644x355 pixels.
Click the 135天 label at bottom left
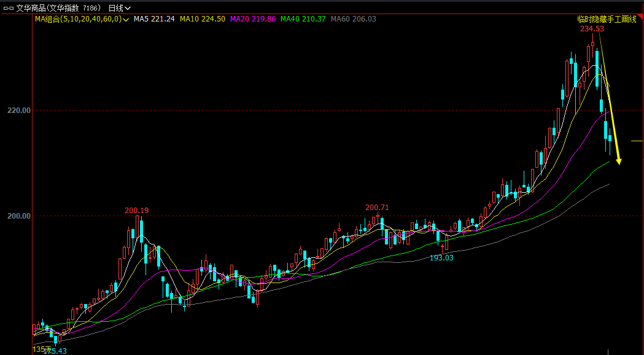click(x=41, y=349)
